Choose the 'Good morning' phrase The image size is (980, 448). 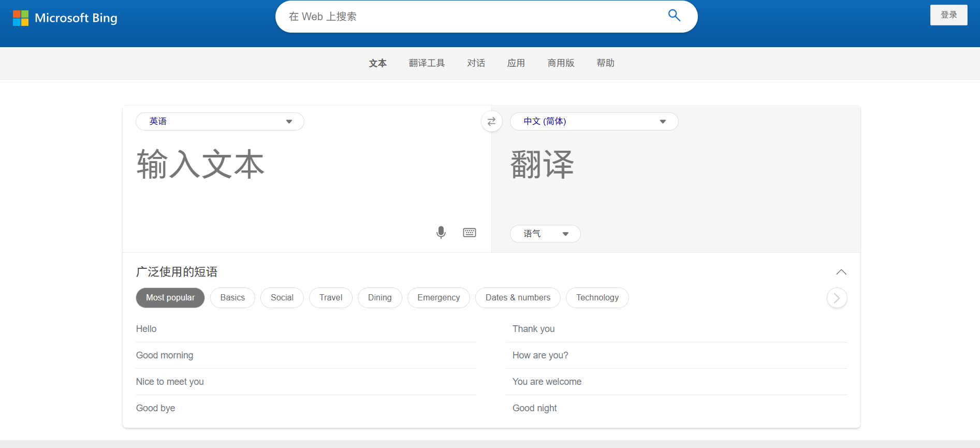pyautogui.click(x=165, y=355)
